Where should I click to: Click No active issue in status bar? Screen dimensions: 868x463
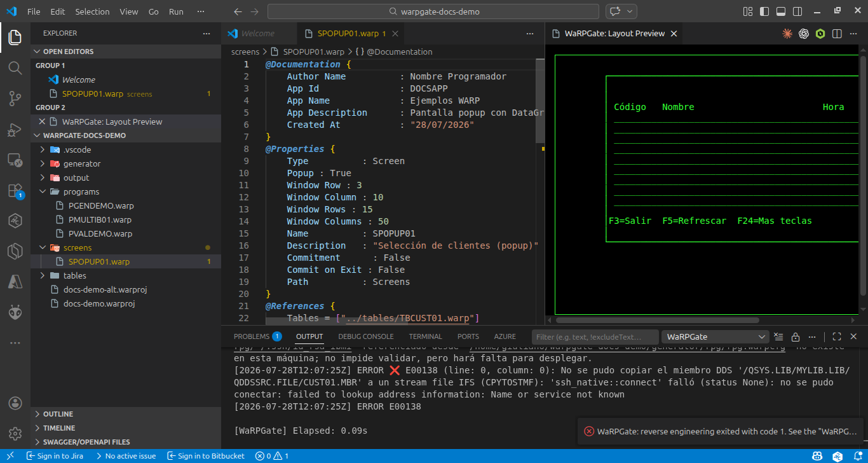(x=125, y=456)
